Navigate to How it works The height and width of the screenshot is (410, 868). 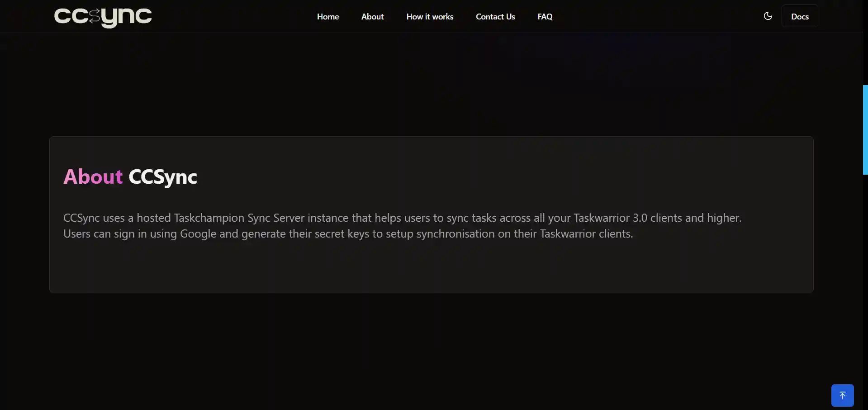click(430, 17)
